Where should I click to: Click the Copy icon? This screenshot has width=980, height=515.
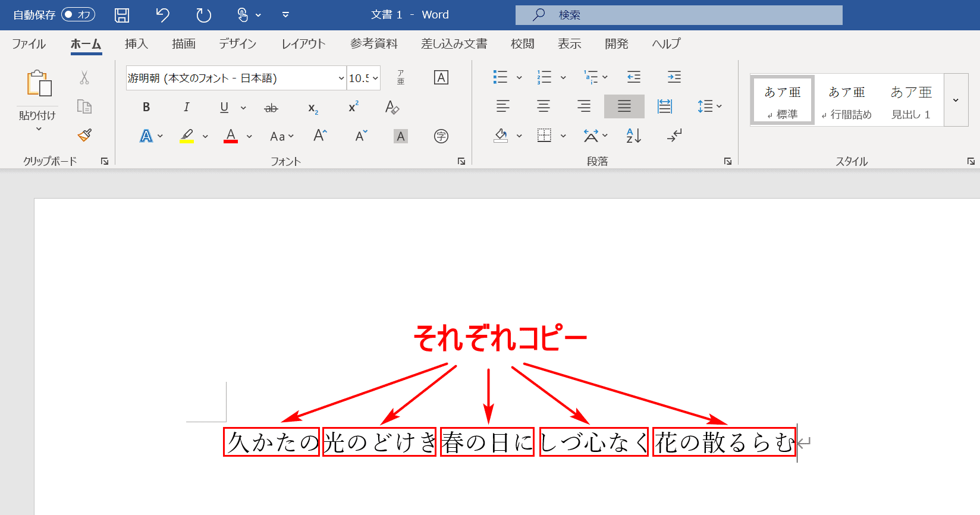pyautogui.click(x=84, y=106)
